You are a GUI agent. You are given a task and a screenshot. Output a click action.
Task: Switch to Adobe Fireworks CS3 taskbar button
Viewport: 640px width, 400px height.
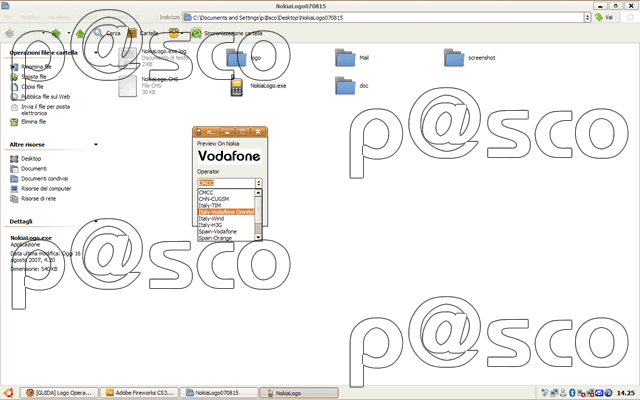[x=139, y=393]
